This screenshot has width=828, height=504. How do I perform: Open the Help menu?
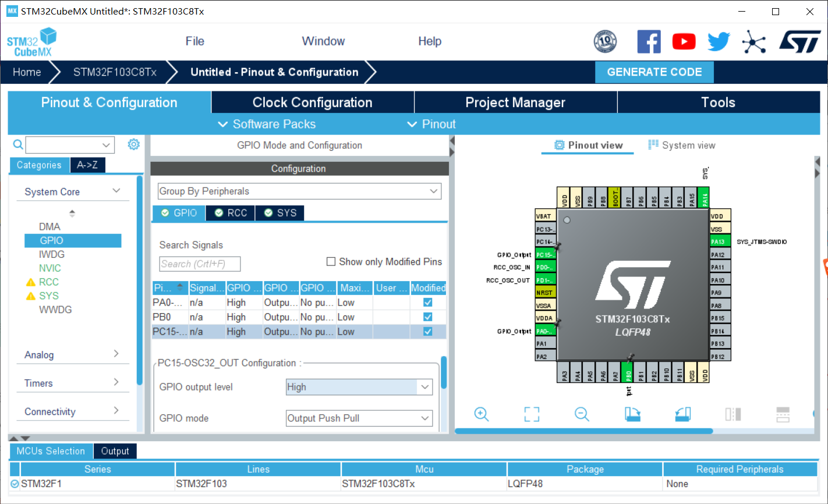point(430,41)
